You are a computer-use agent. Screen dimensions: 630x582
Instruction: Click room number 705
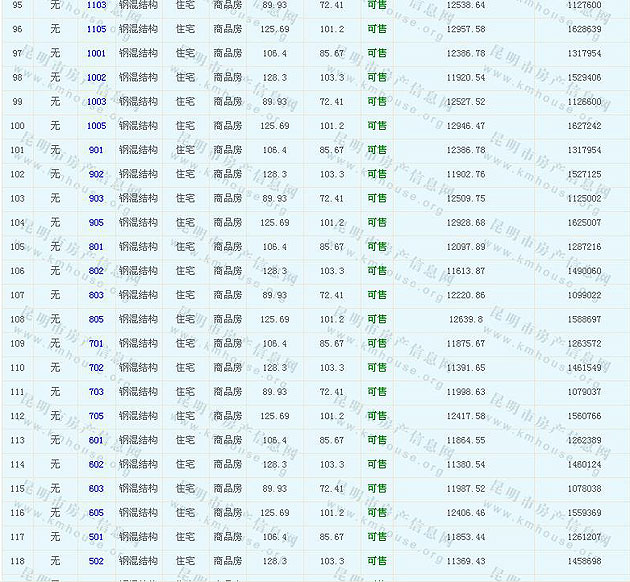[96, 416]
